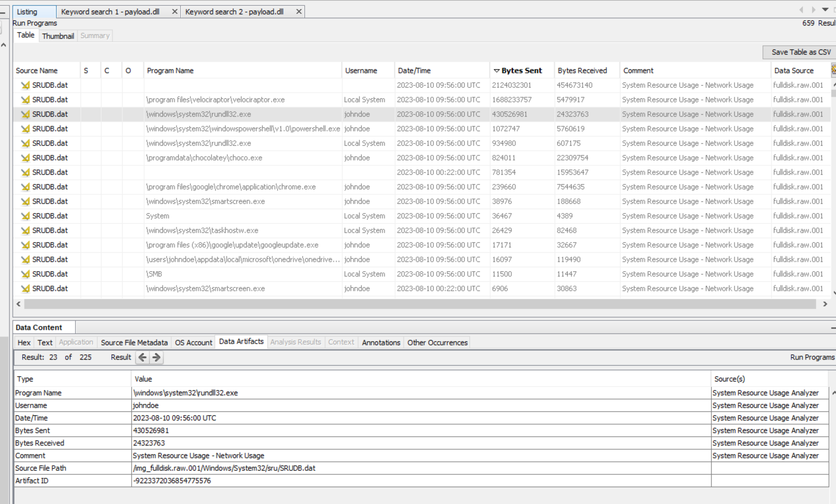Viewport: 836px width, 504px height.
Task: Sort by Program Name column header
Action: (242, 71)
